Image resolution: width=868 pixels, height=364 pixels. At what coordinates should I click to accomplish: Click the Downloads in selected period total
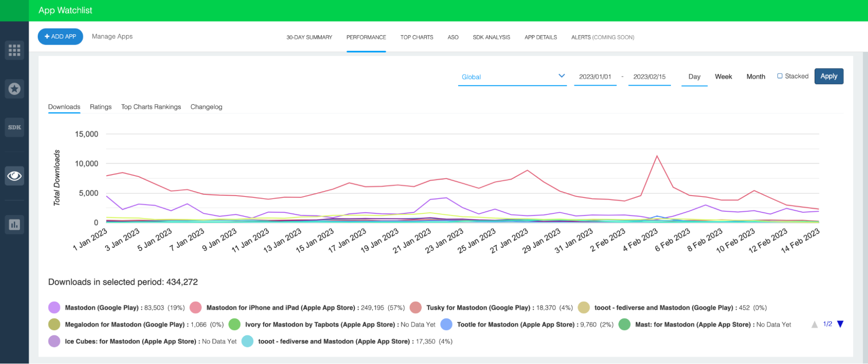click(123, 282)
